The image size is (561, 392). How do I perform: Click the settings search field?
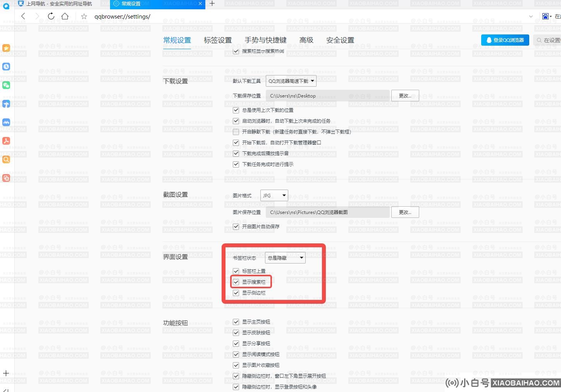(547, 40)
